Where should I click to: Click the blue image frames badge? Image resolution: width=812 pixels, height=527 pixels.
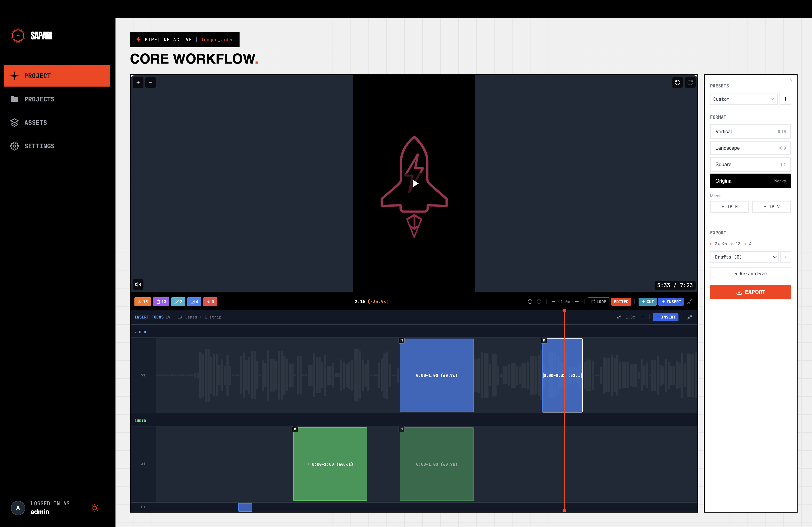194,302
